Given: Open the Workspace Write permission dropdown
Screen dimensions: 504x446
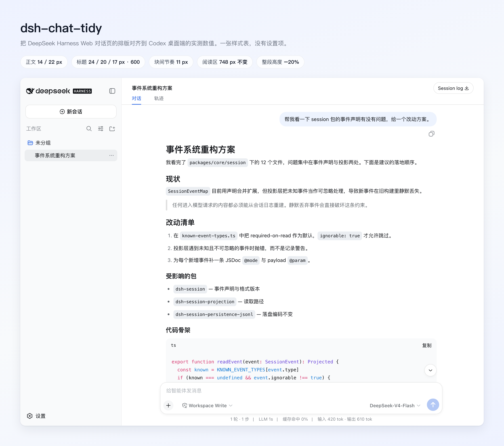Looking at the screenshot, I should pyautogui.click(x=207, y=406).
